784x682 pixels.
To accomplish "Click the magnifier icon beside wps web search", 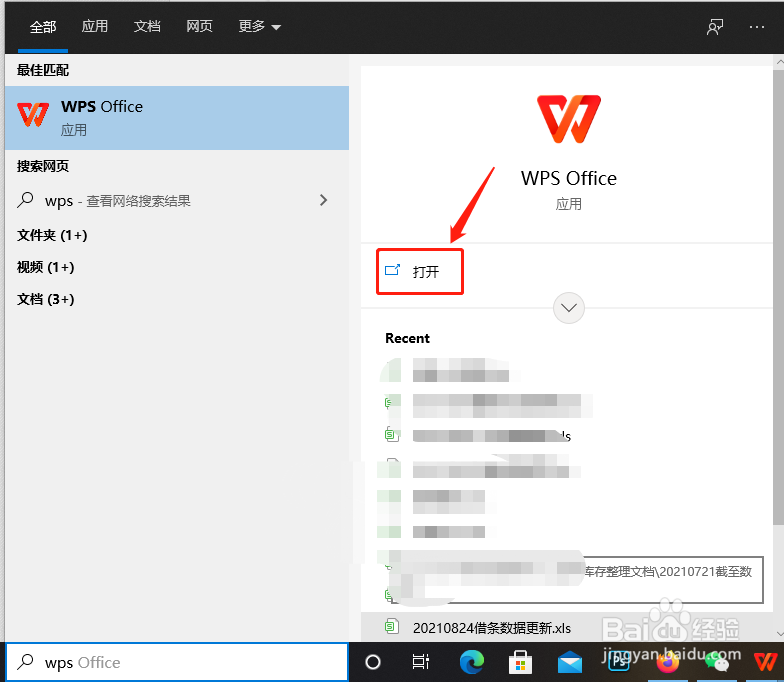I will click(x=25, y=200).
